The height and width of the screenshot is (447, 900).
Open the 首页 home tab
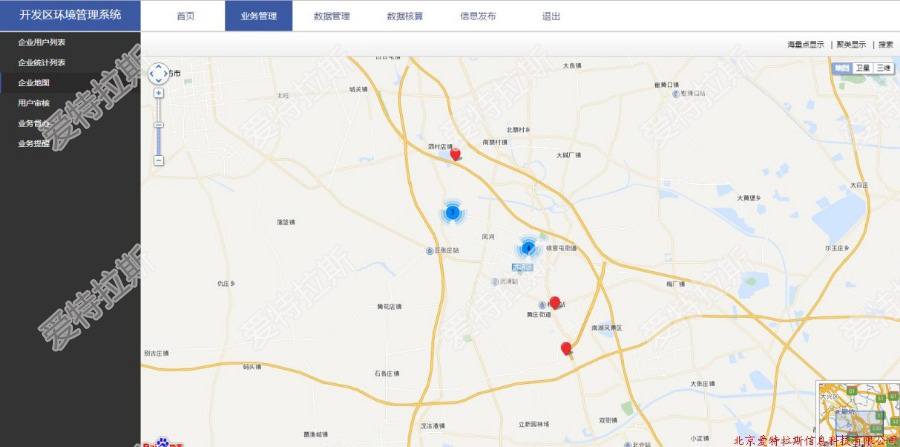point(185,16)
